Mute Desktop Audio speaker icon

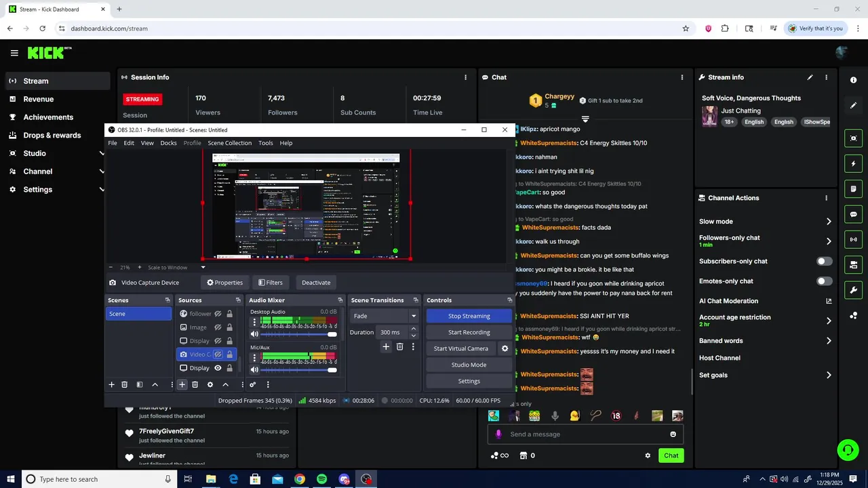254,334
